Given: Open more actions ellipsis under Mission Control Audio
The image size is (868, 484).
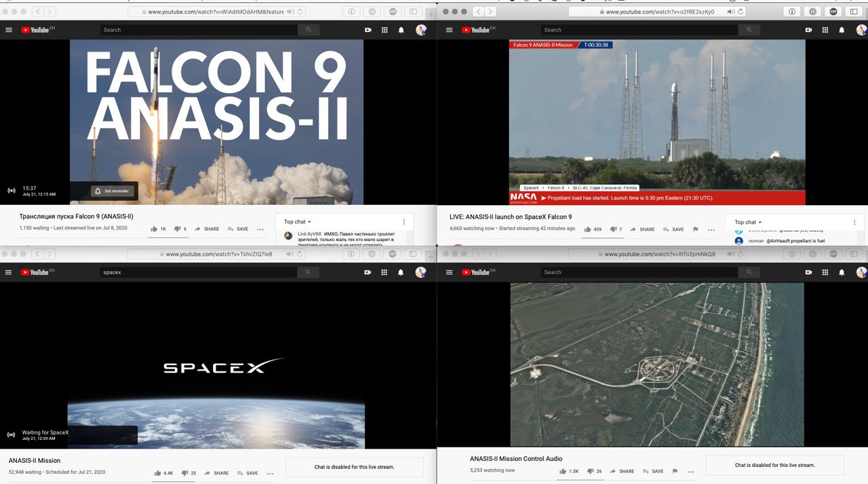Looking at the screenshot, I should 690,471.
